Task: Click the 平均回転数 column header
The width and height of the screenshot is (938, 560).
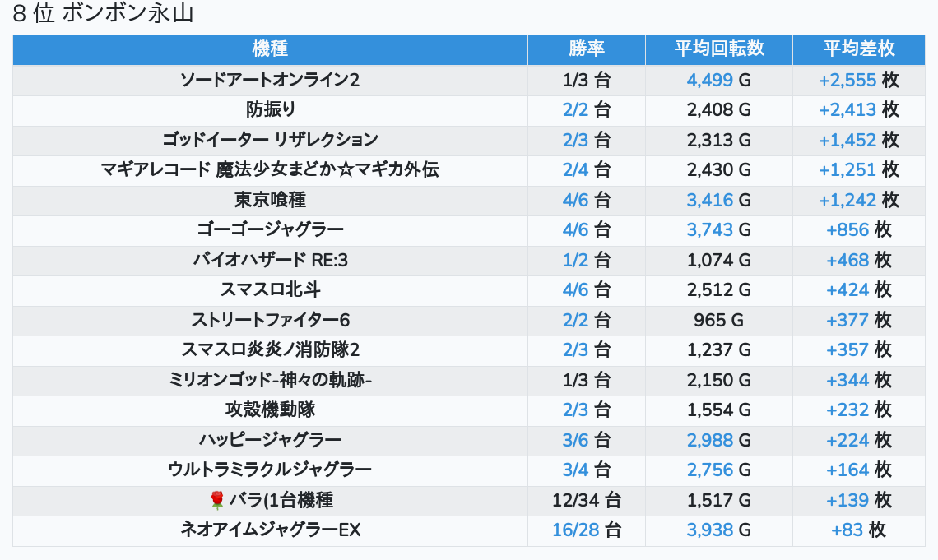Action: coord(719,49)
